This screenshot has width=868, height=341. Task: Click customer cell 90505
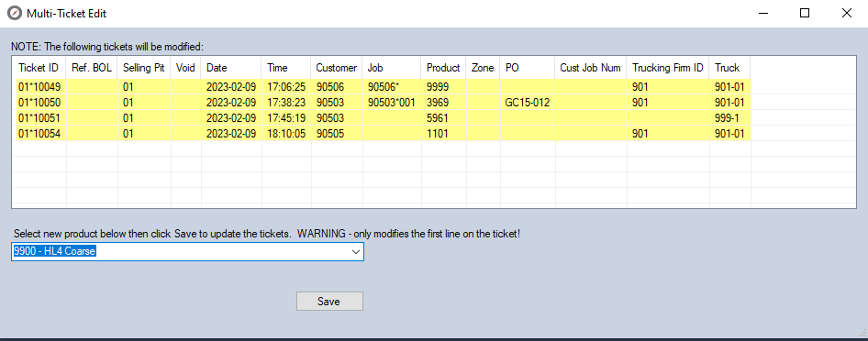337,133
